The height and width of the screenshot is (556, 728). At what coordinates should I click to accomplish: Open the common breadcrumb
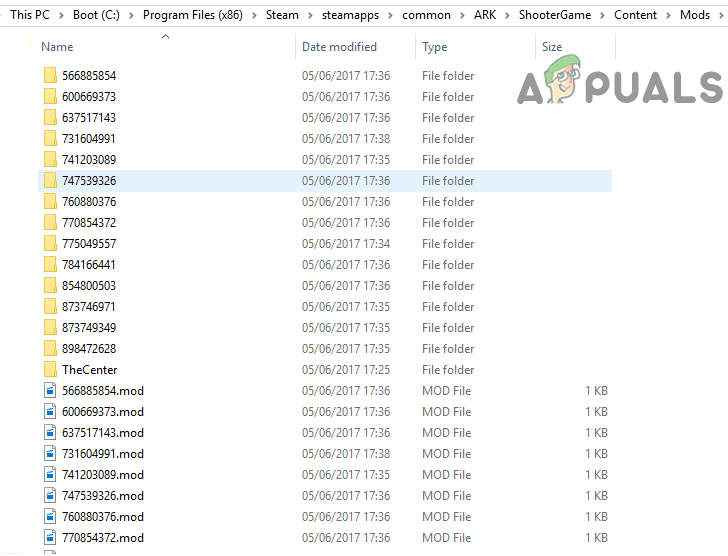(x=426, y=15)
